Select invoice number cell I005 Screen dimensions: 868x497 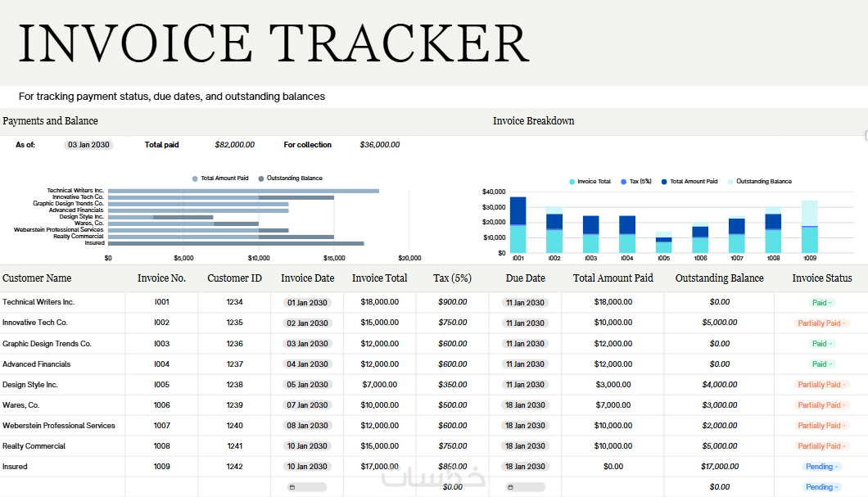(x=161, y=385)
